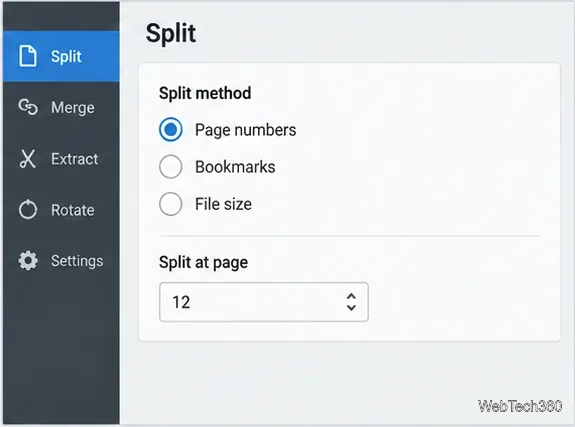Click the 'File size' option label
Screen dimensions: 575x427
coord(223,204)
